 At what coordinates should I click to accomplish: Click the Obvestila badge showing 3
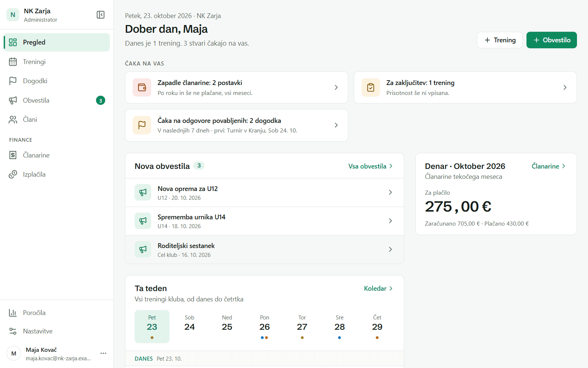click(x=101, y=100)
